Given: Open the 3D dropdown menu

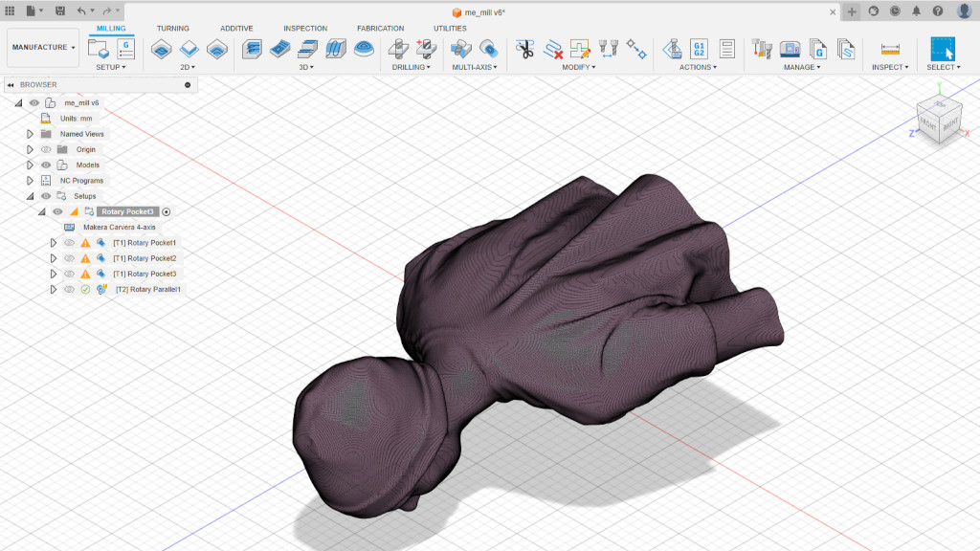Looking at the screenshot, I should [306, 67].
